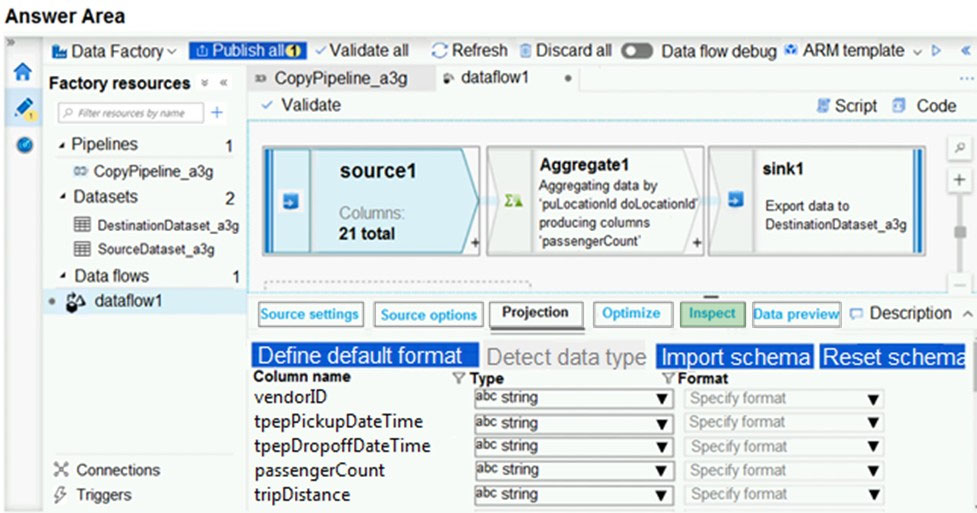The image size is (977, 513).
Task: Open the Script view
Action: (x=847, y=106)
